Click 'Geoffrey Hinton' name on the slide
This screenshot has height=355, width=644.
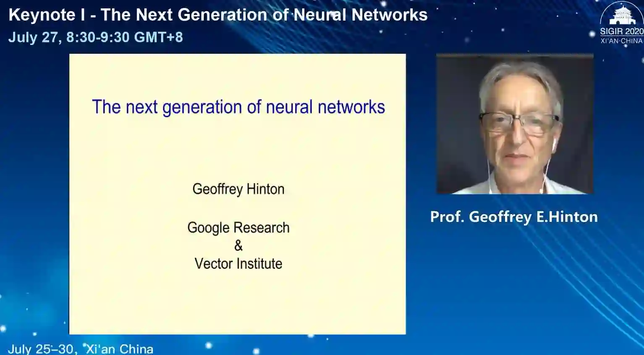tap(238, 189)
